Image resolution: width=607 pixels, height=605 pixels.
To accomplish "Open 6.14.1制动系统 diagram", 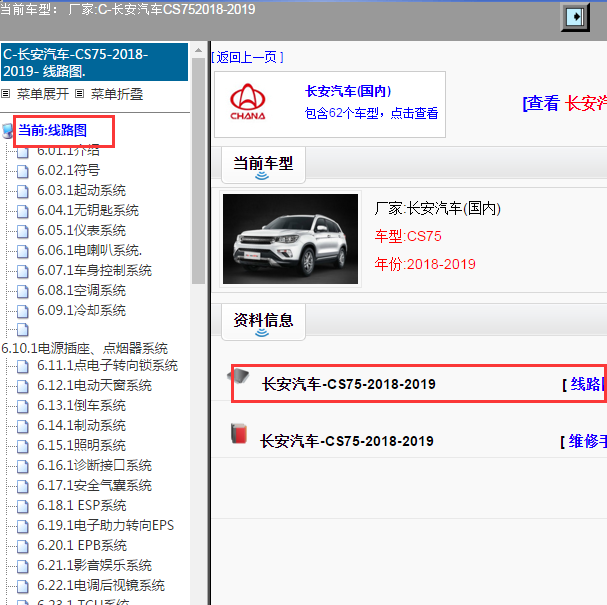I will coord(81,426).
